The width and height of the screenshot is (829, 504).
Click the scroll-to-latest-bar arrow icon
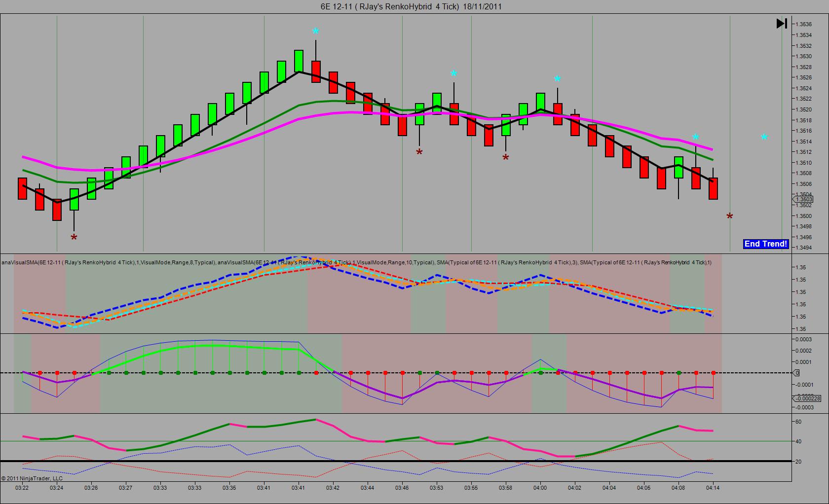(x=782, y=23)
